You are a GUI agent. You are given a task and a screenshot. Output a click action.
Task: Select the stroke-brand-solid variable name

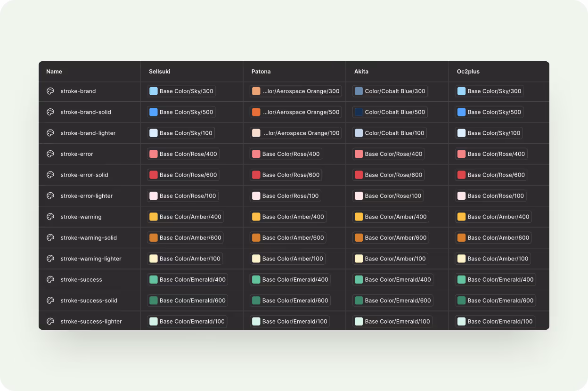[86, 112]
